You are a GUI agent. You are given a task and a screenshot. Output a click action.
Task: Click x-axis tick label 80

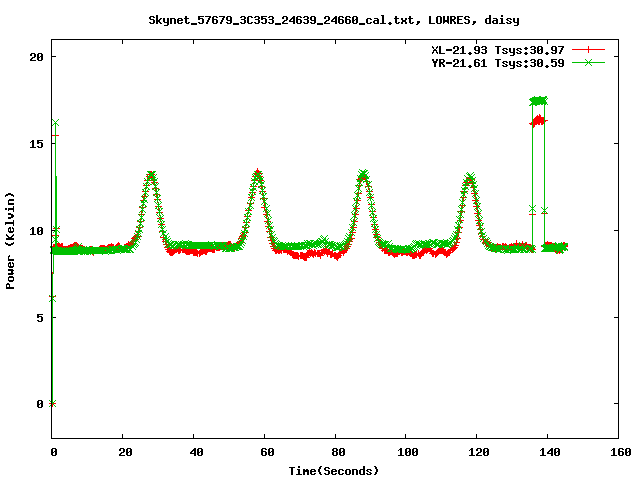pos(338,452)
